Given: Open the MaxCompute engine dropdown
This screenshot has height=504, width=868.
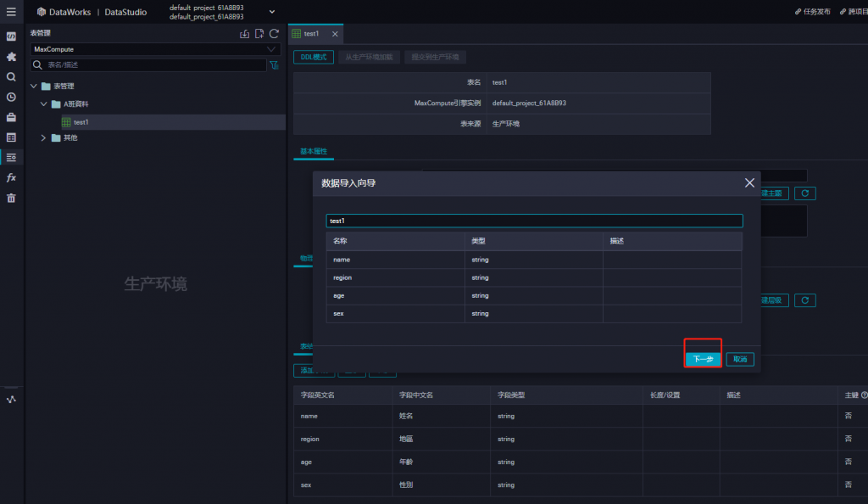Looking at the screenshot, I should [x=154, y=49].
